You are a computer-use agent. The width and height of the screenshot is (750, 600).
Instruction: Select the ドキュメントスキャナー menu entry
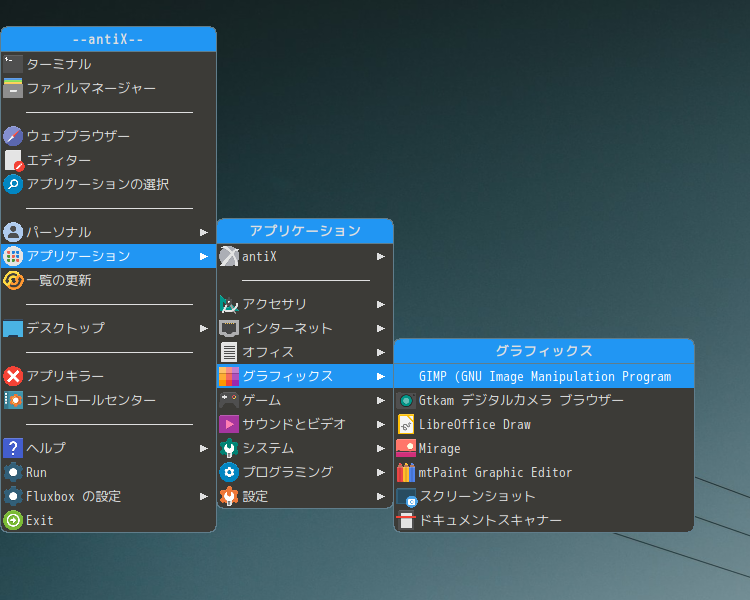click(544, 520)
